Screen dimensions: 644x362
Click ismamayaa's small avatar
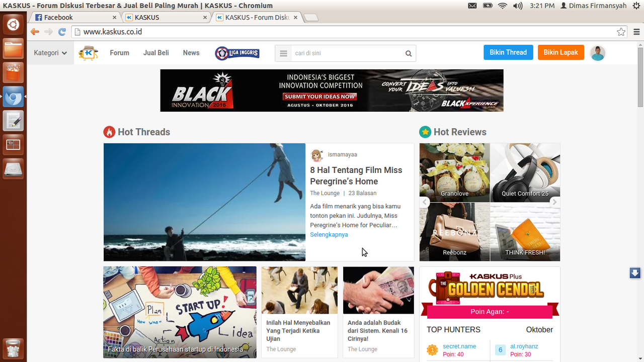click(317, 154)
